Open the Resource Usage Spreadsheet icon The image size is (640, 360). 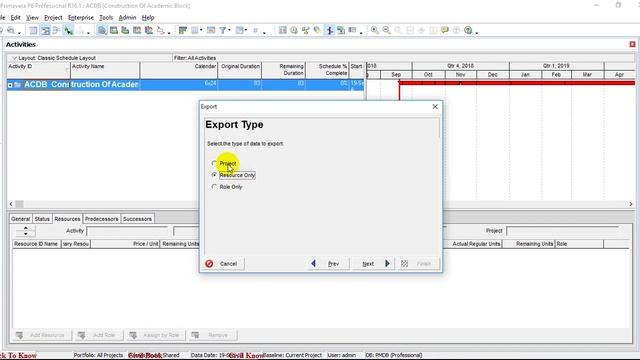coord(137,30)
